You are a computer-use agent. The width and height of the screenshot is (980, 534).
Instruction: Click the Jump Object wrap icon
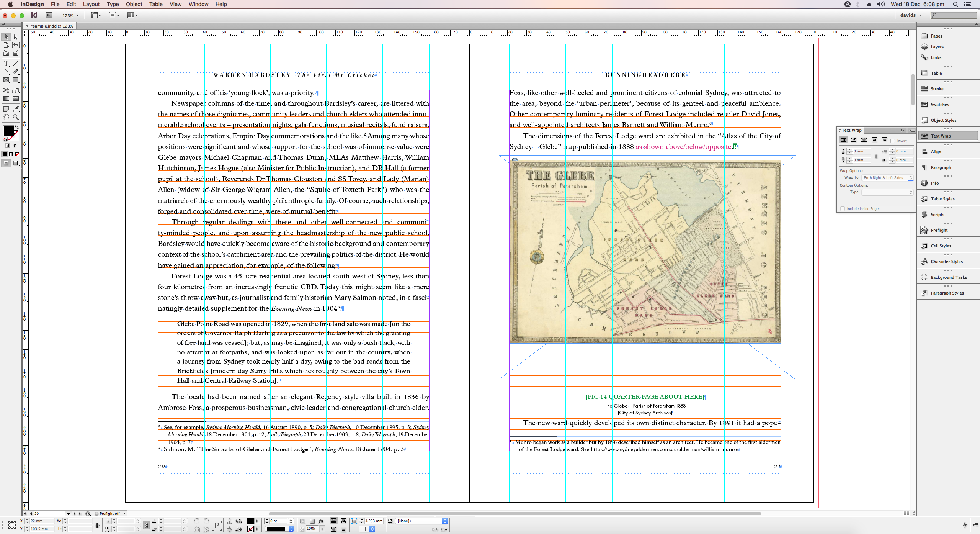tap(874, 140)
